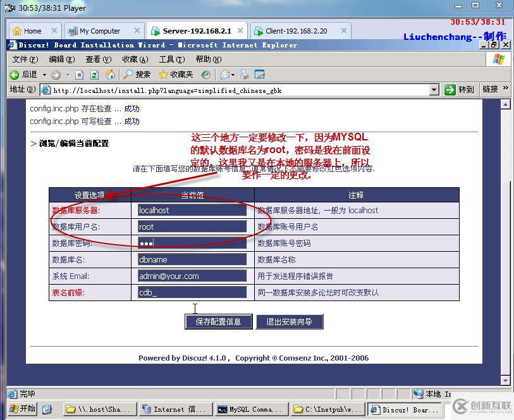Click the 数据库服务器 label

(x=76, y=211)
